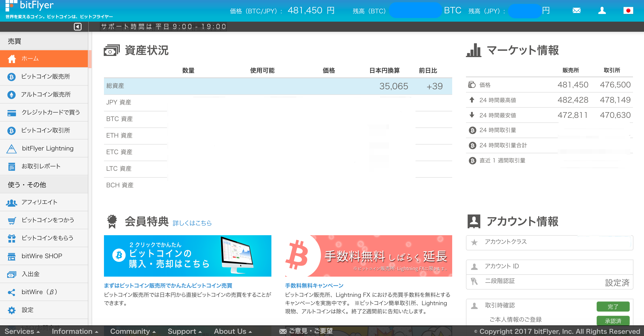Click the 24 時間取引量 bitcoin icon
The height and width of the screenshot is (336, 644).
[x=472, y=130]
